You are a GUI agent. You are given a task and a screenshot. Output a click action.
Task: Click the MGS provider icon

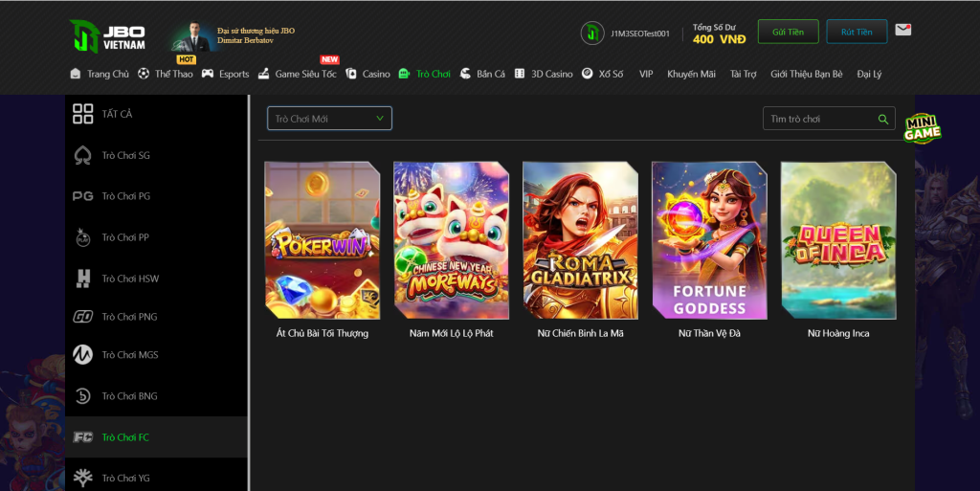click(x=82, y=355)
